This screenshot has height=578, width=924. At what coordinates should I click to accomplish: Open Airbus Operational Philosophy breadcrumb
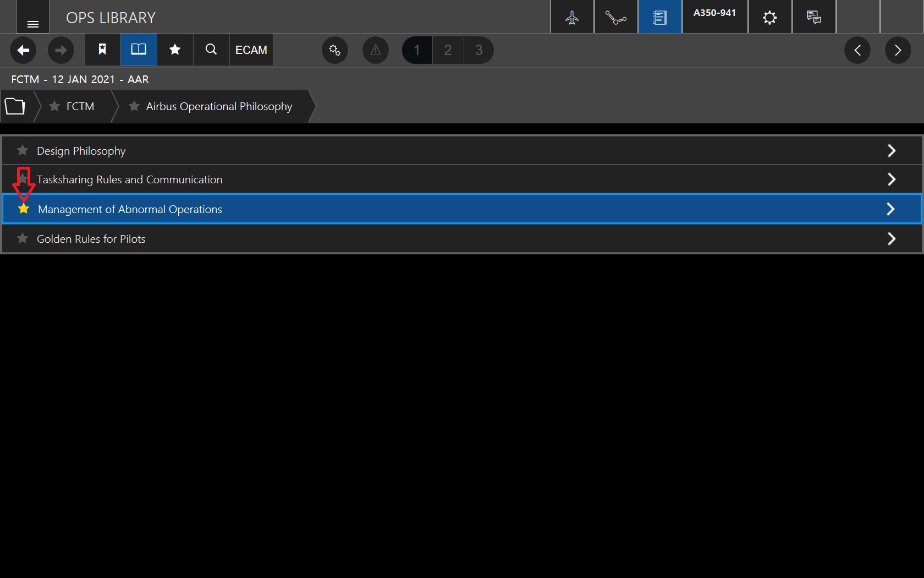219,106
